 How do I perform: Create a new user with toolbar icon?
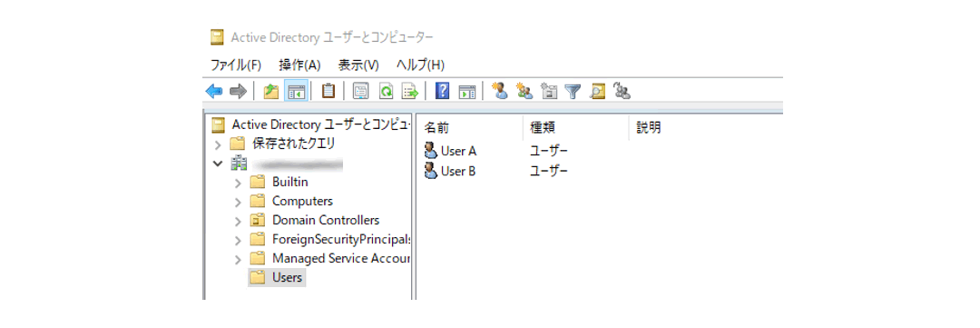click(499, 92)
